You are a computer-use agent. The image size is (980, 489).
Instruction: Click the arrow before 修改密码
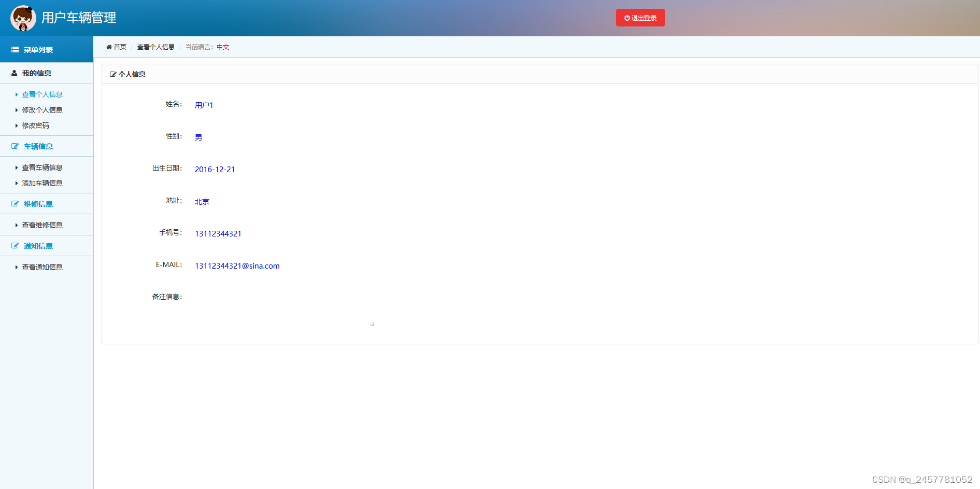click(17, 125)
